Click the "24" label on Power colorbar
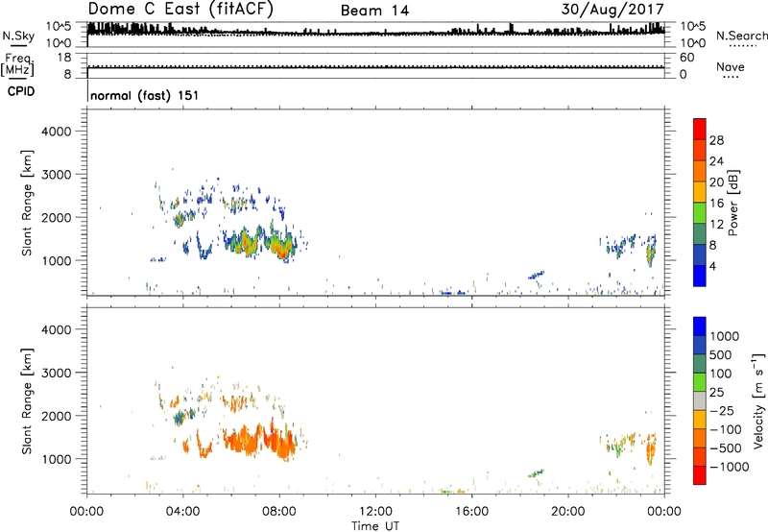The image size is (768, 532). (x=716, y=161)
